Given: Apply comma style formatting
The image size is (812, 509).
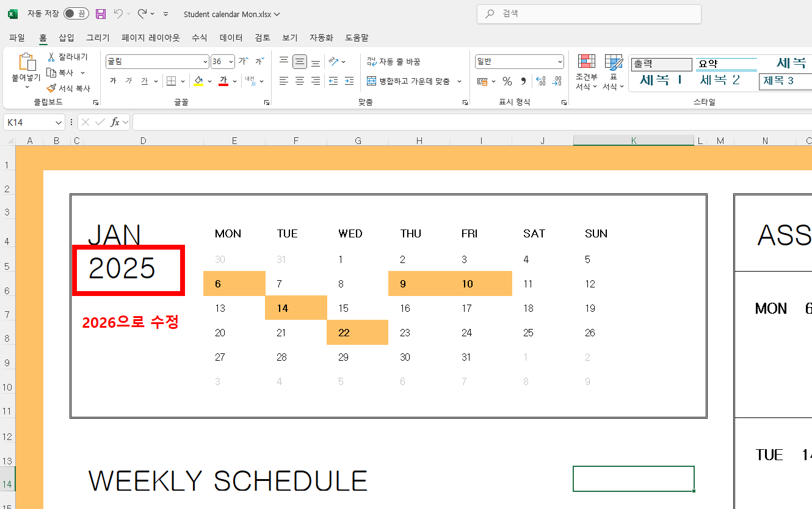Looking at the screenshot, I should pos(524,81).
